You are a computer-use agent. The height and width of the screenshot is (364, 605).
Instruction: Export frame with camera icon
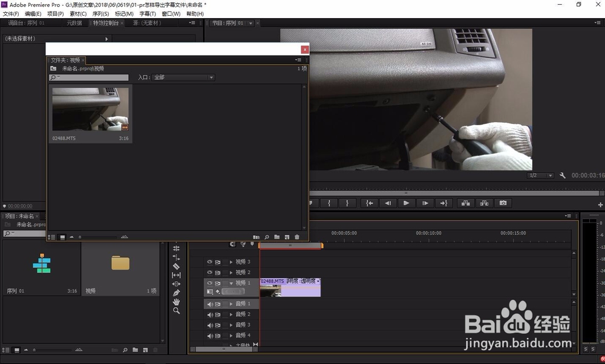click(x=503, y=203)
